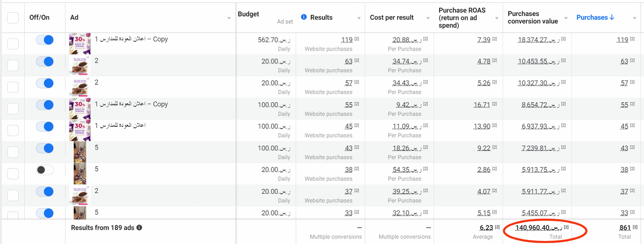Click the Purchases sort column header
This screenshot has height=244, width=644.
coord(595,17)
